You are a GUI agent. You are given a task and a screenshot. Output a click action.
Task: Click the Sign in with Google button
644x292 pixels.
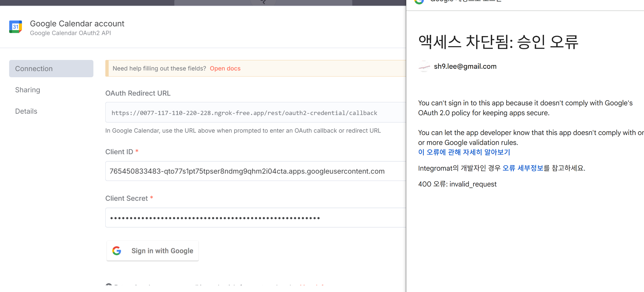(153, 251)
